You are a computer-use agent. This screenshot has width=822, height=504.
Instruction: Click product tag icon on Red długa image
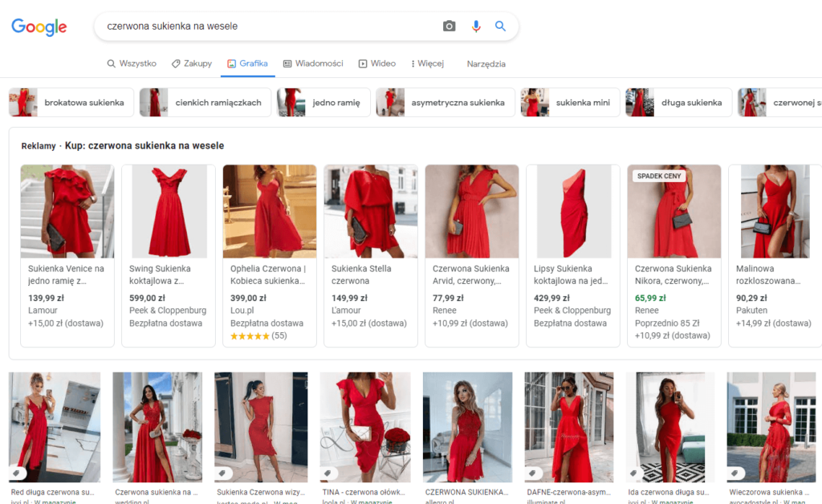(x=17, y=473)
